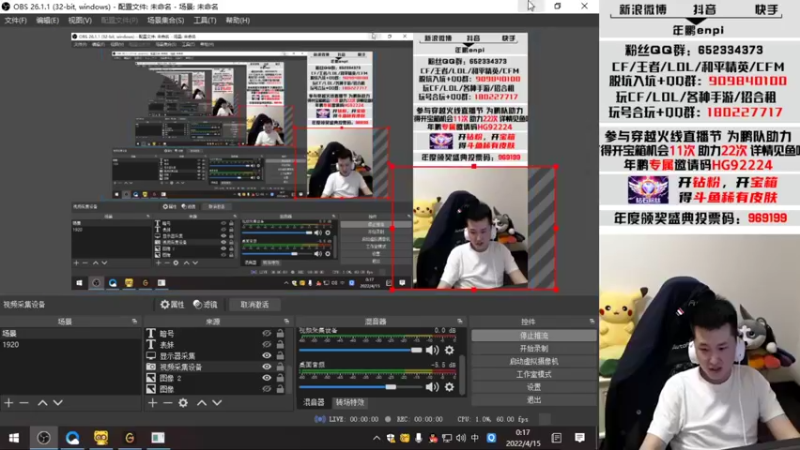Switch to the 混音器 tab
The width and height of the screenshot is (800, 450).
(x=313, y=403)
